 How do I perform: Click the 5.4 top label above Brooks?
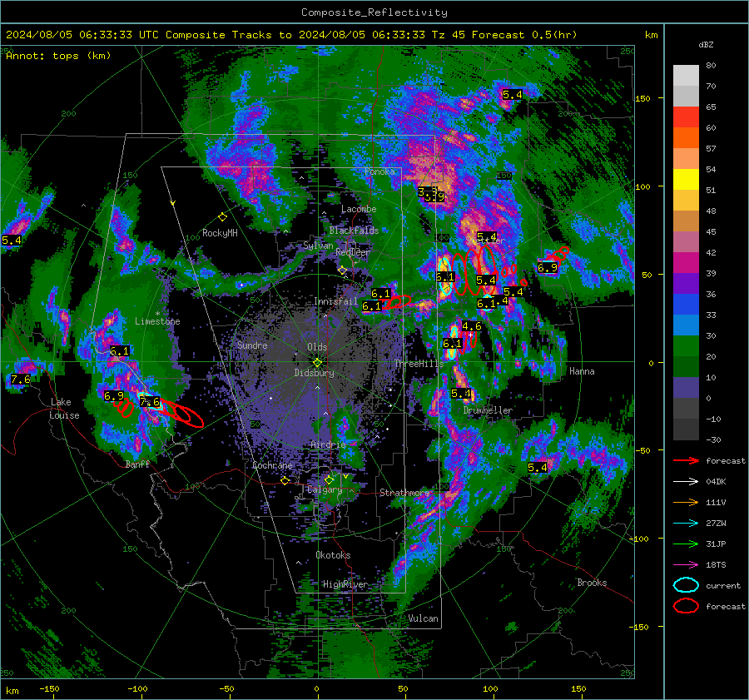coord(538,467)
